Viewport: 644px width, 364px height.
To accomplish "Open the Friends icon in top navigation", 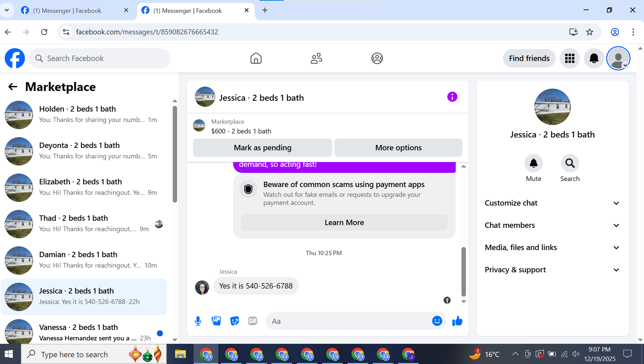I will pyautogui.click(x=316, y=58).
